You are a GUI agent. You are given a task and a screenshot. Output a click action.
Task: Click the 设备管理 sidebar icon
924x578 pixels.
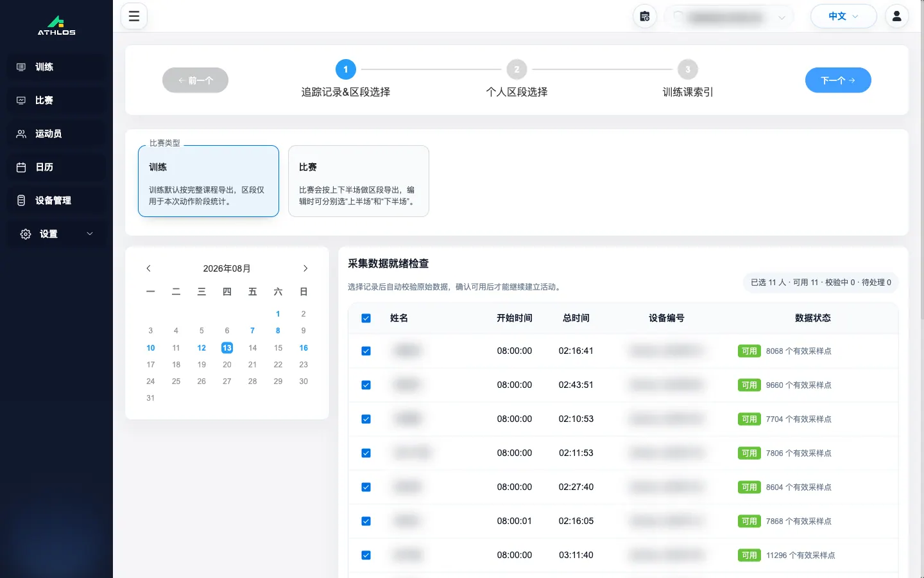click(21, 200)
